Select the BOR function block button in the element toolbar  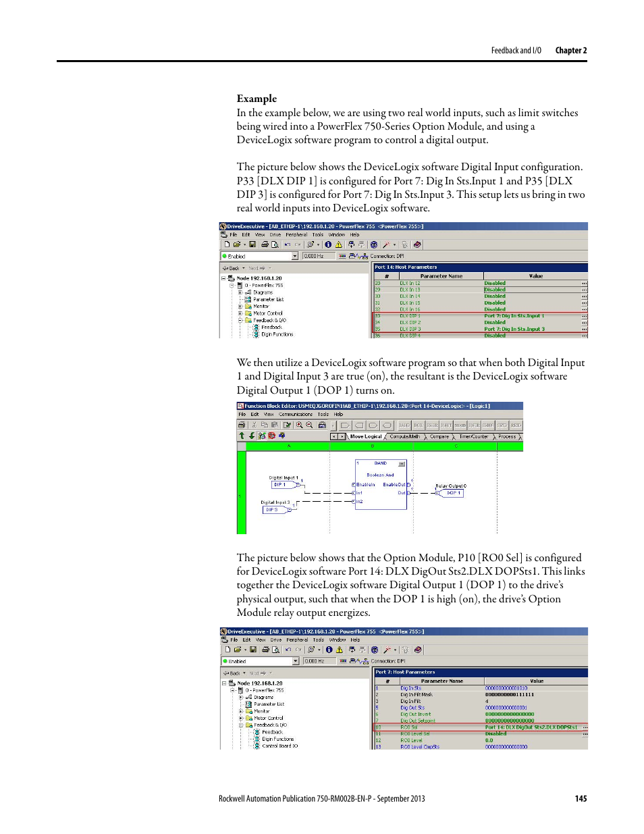(x=418, y=425)
